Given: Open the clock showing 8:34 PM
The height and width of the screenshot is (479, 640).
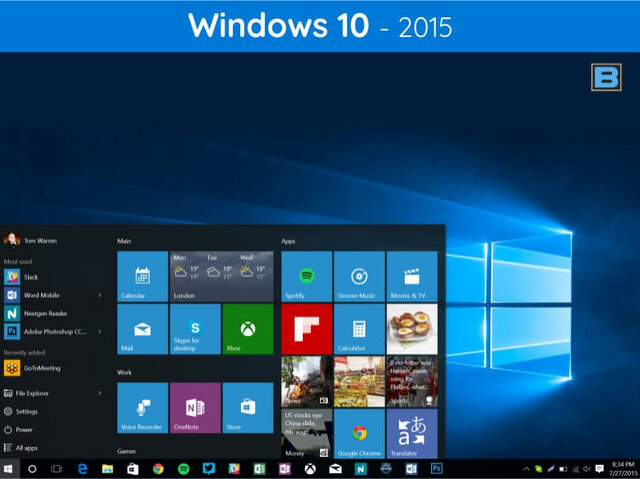Looking at the screenshot, I should [x=623, y=469].
